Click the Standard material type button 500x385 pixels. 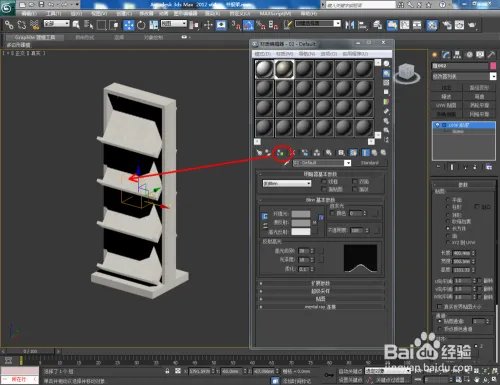coord(369,163)
